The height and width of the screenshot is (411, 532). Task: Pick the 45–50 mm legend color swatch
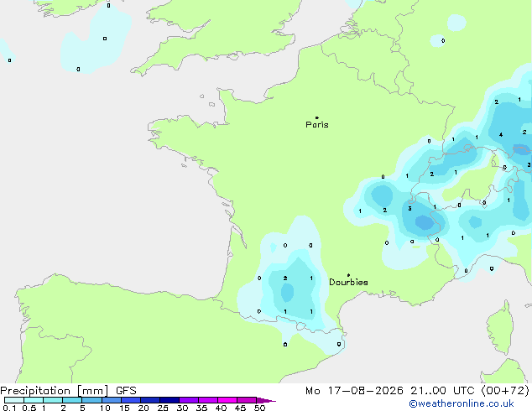point(247,400)
